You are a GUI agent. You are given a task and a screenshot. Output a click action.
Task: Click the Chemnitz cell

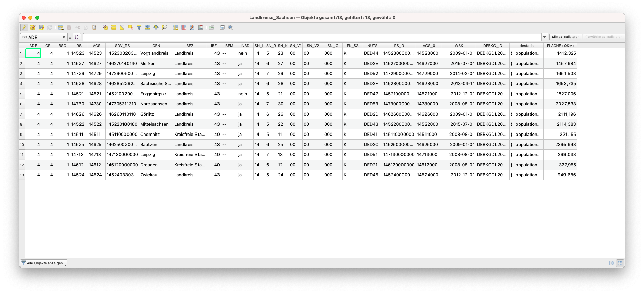coord(156,135)
